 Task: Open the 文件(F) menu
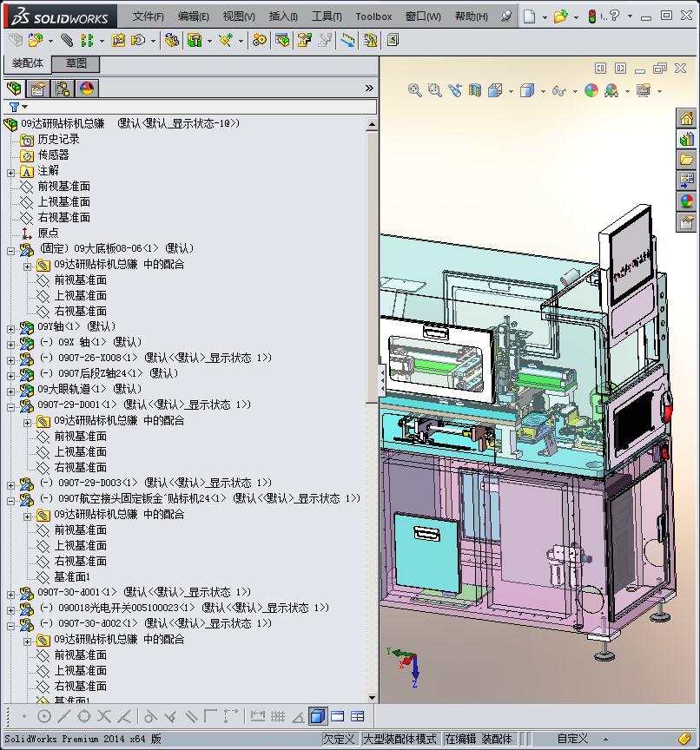point(148,16)
